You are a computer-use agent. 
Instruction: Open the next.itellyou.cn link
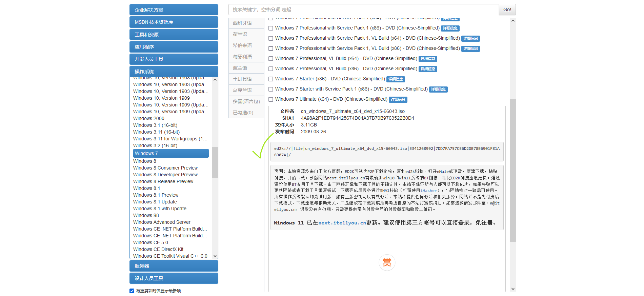click(x=342, y=223)
